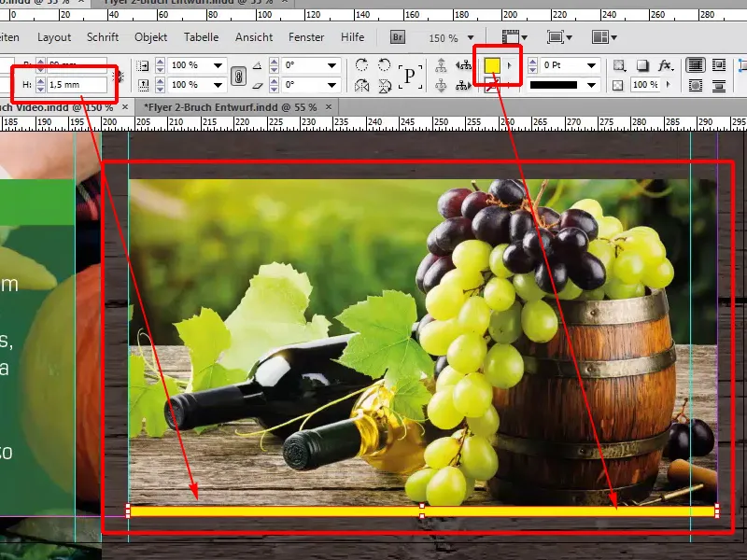Viewport: 747px width, 560px height.
Task: Open the Scale Y percentage dropdown
Action: [218, 85]
